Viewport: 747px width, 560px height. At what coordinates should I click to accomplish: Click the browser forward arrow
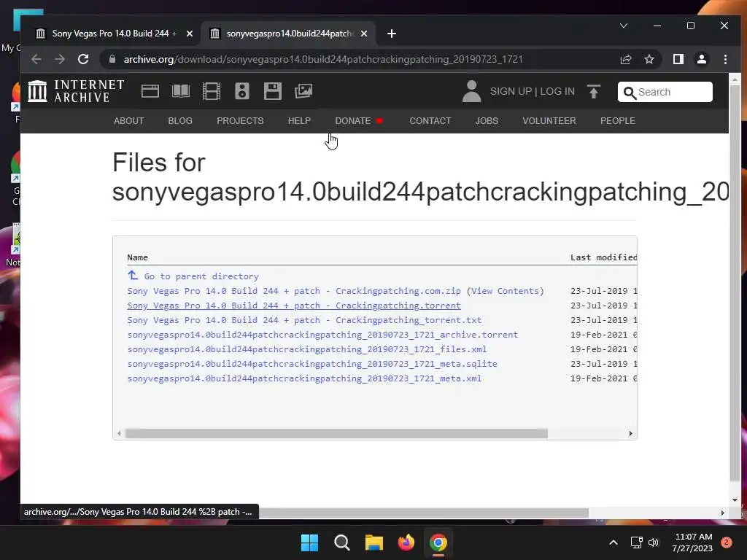tap(60, 59)
